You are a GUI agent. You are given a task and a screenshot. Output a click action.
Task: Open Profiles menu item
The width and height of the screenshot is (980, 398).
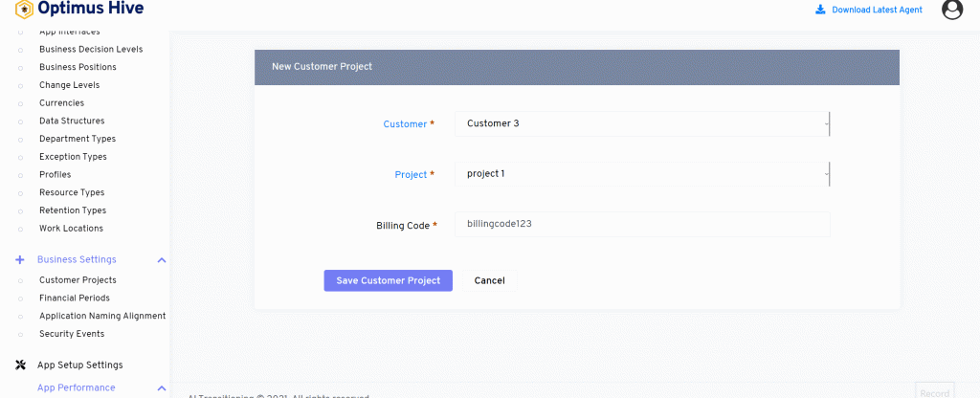55,174
